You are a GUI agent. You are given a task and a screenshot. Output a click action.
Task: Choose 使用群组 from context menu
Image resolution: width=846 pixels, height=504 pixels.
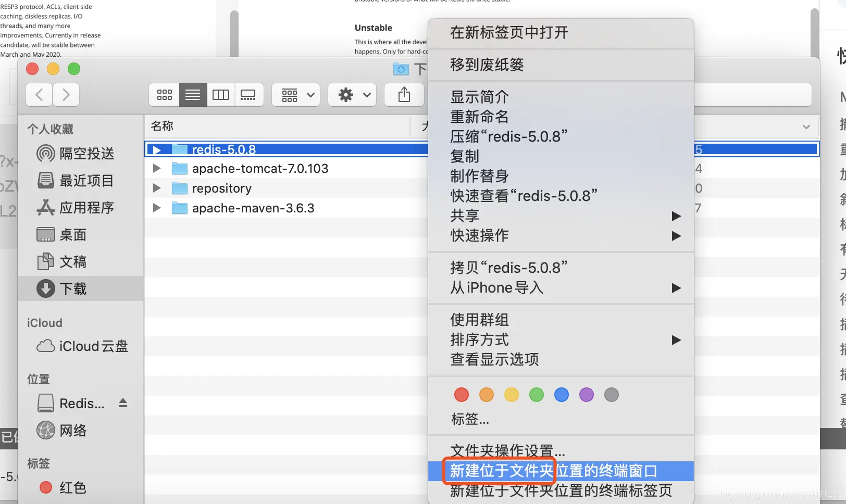561,320
